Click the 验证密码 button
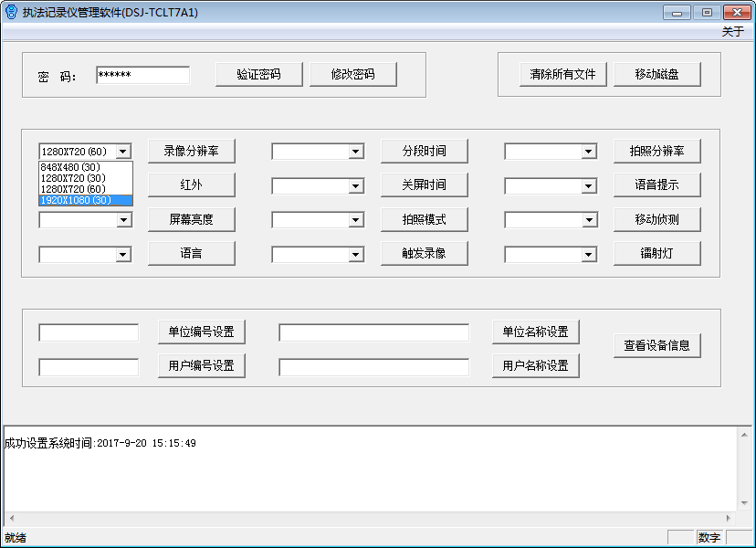The image size is (756, 548). tap(258, 75)
